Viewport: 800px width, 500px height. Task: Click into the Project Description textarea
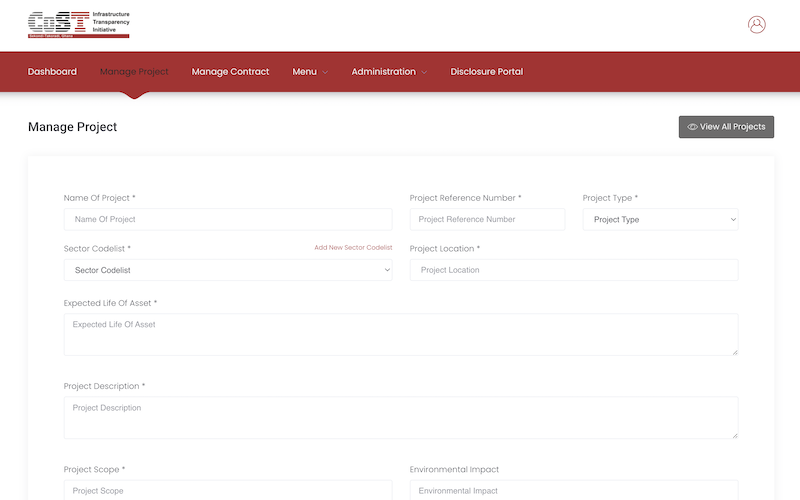point(400,418)
